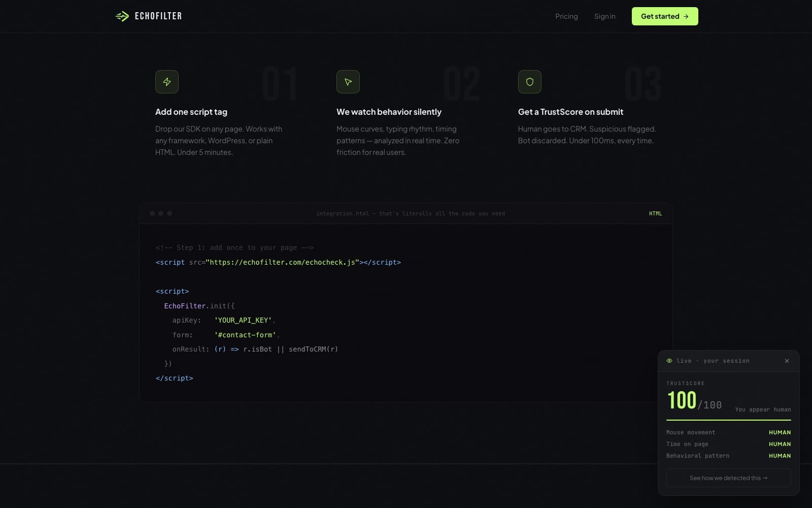Screen dimensions: 812x508
Task: Click the onResult callback code line
Action: tap(255, 349)
